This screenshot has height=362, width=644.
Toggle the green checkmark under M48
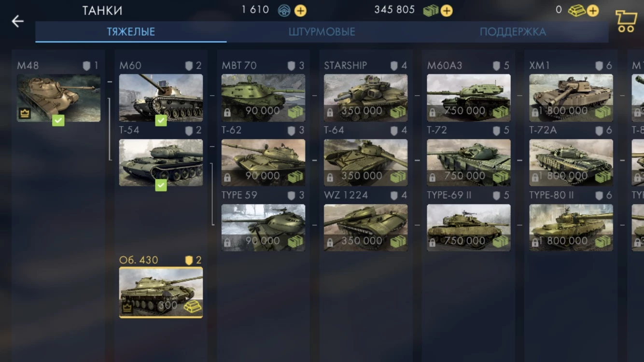[x=58, y=121]
